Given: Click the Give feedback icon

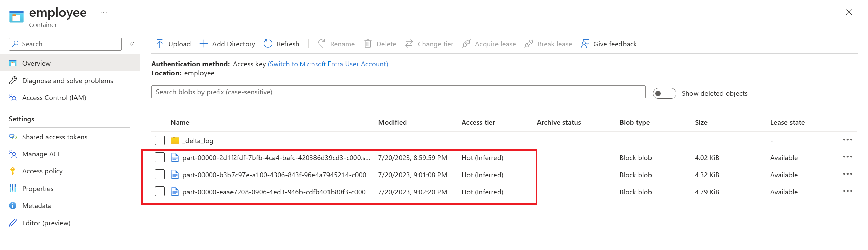Looking at the screenshot, I should (585, 44).
